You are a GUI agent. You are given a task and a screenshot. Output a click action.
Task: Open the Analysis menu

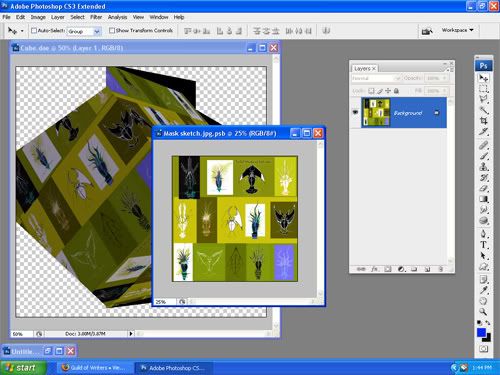(x=117, y=17)
